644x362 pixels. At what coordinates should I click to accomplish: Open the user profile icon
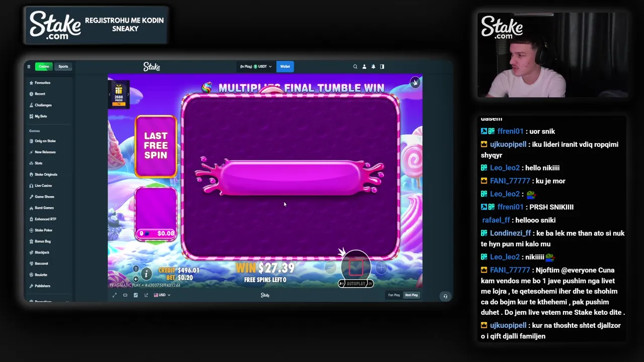pos(364,66)
